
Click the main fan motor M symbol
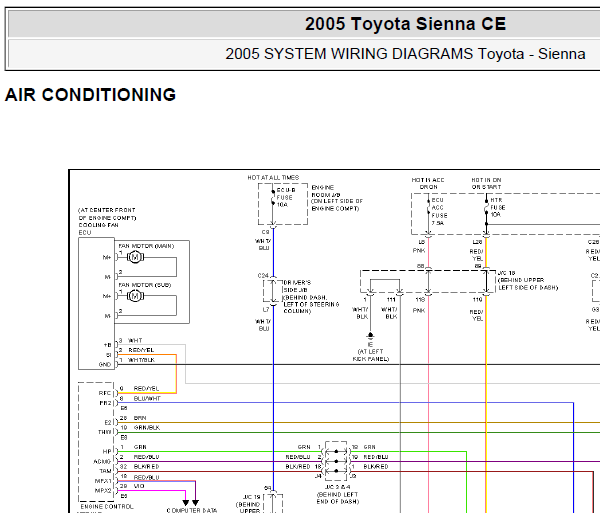tap(135, 257)
